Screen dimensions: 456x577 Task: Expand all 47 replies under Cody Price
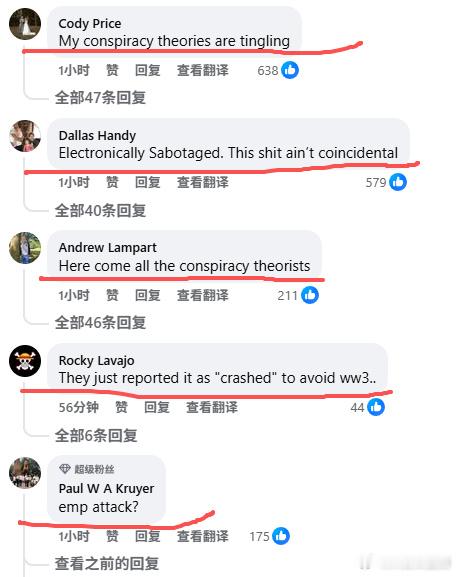point(100,98)
